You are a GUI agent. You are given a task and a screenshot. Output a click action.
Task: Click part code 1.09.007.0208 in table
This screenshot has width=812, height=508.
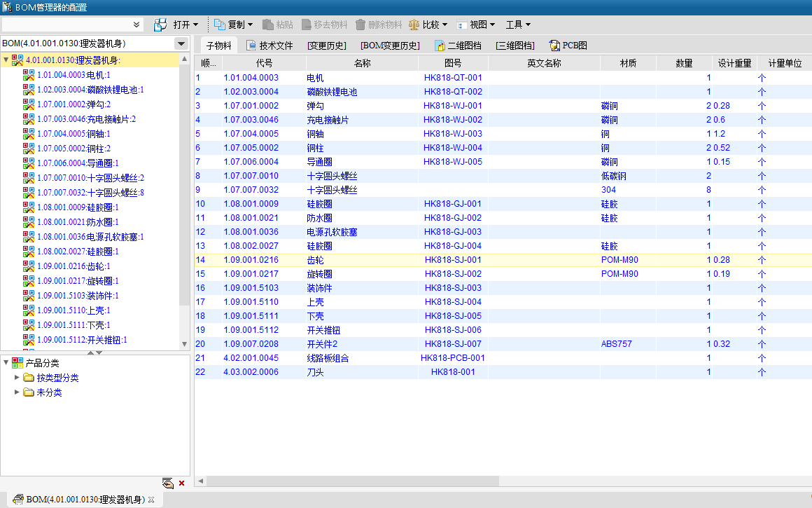(251, 344)
